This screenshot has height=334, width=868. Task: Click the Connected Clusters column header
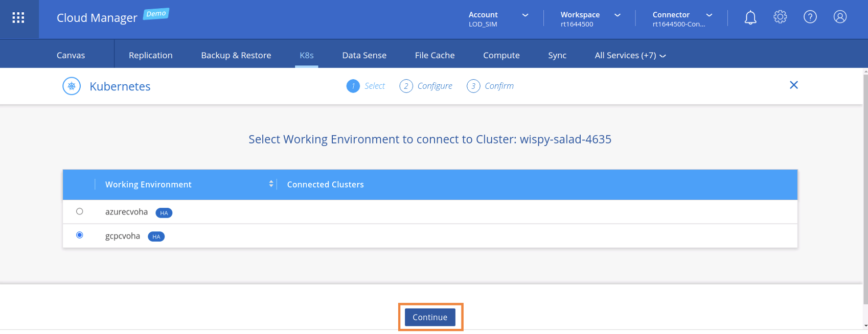pyautogui.click(x=326, y=184)
